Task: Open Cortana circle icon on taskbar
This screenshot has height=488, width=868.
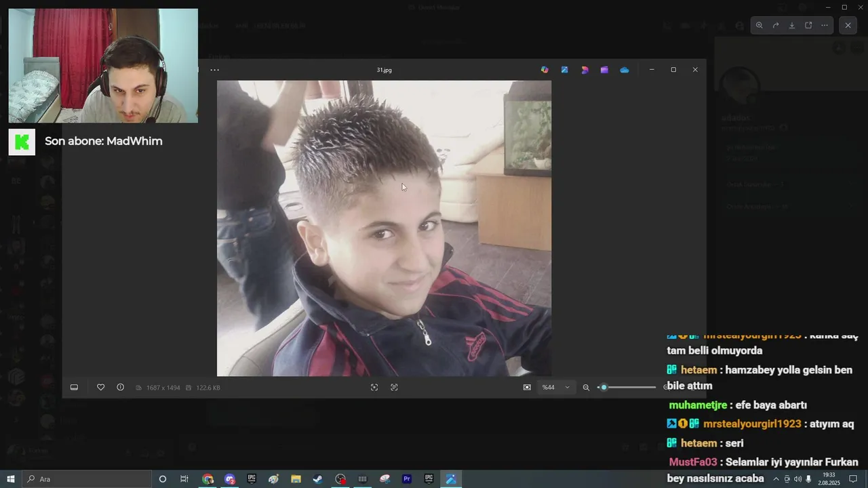Action: (x=162, y=479)
